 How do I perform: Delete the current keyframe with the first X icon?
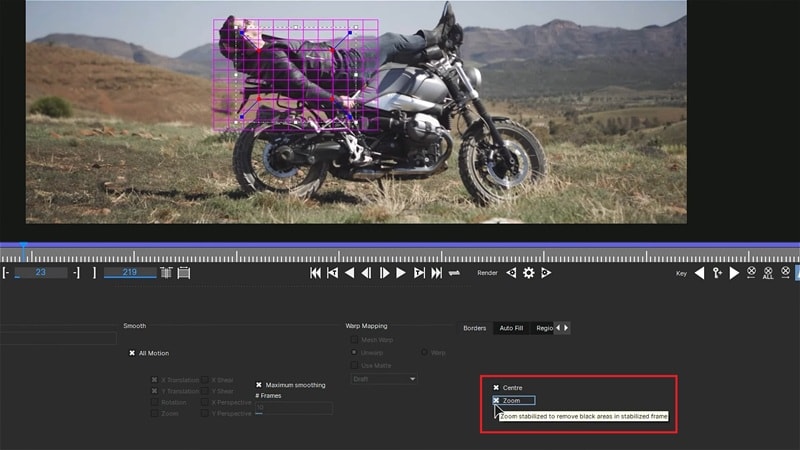coord(752,272)
